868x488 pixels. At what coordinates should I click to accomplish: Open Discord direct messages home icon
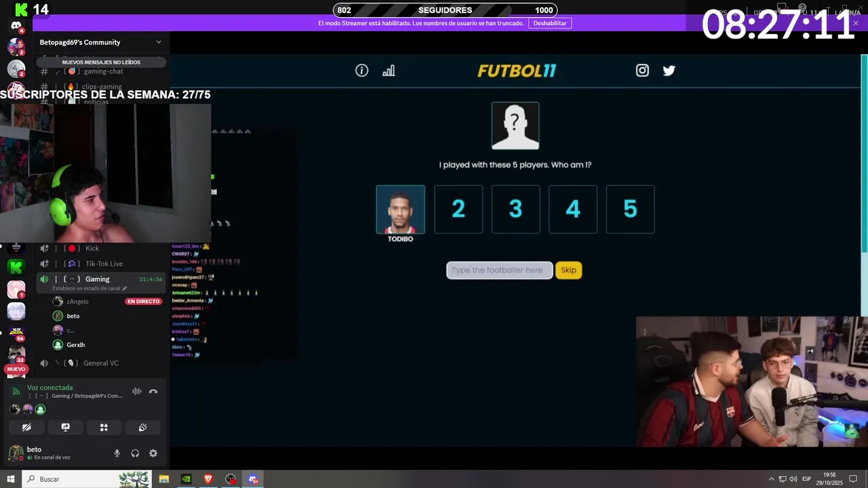16,26
